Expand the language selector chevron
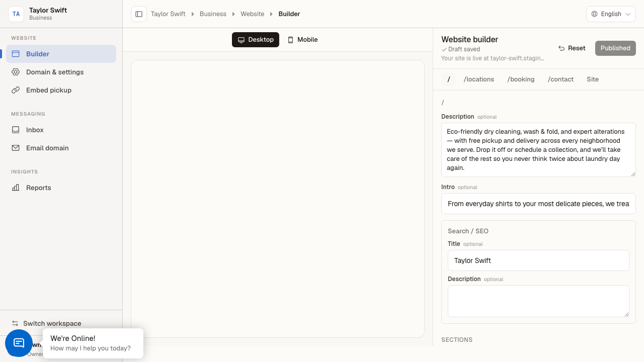This screenshot has width=644, height=362. (x=628, y=14)
